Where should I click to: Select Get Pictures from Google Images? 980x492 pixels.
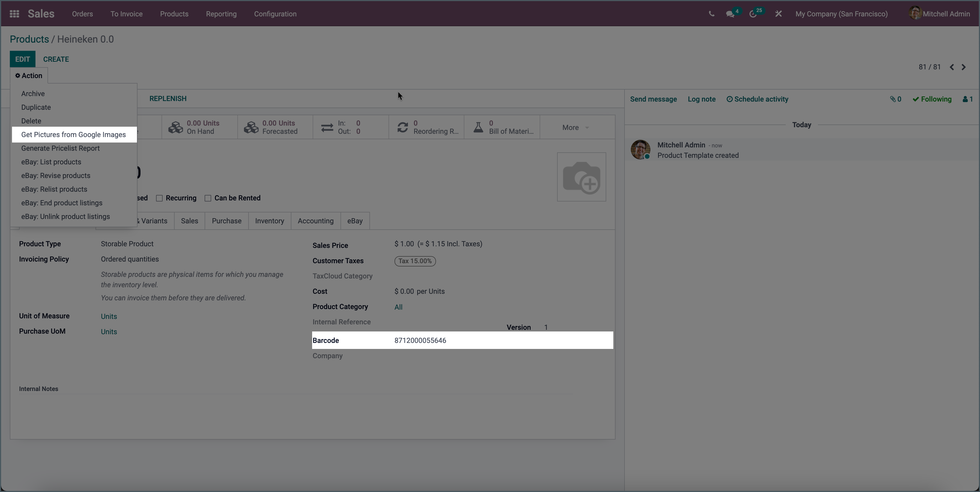[x=73, y=134]
